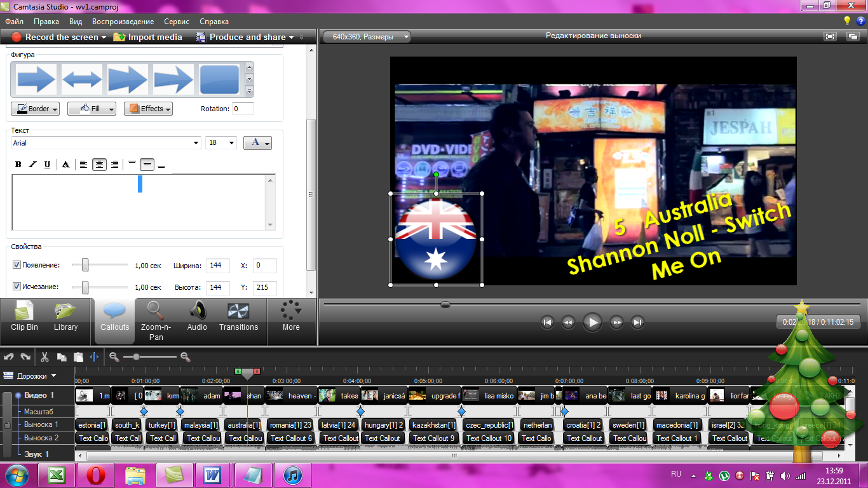
Task: Switch to the Library tab
Action: (65, 317)
